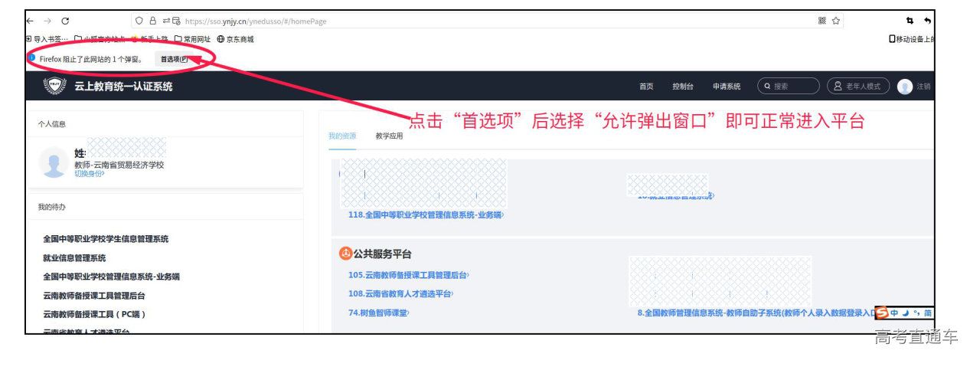Open 105.云南教师备授课工具管理后台 link
Viewport: 980px width, 367px height.
click(x=408, y=275)
